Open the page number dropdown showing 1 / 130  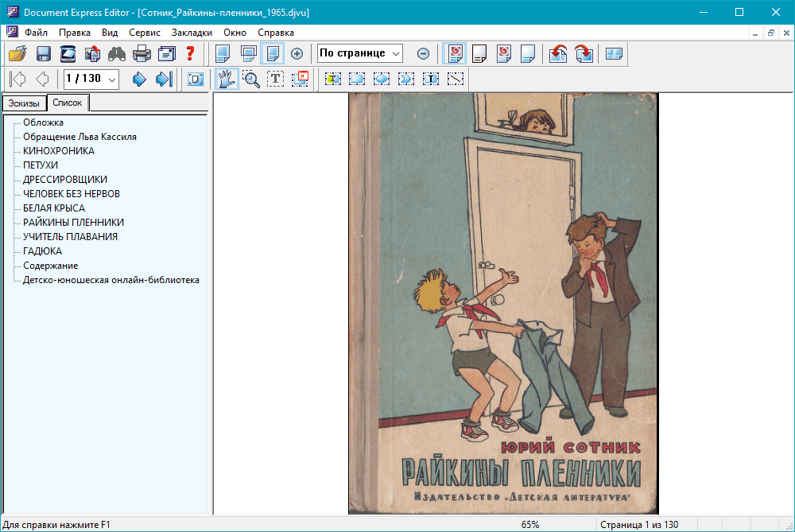click(111, 79)
